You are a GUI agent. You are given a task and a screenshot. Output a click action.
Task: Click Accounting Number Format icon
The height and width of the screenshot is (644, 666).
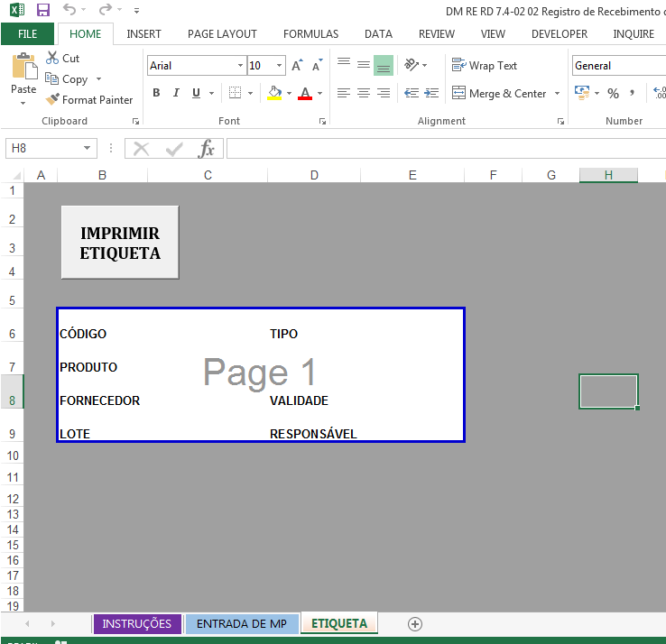pyautogui.click(x=582, y=93)
